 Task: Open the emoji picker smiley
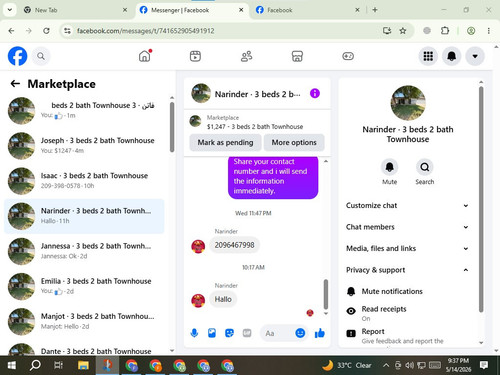click(300, 333)
